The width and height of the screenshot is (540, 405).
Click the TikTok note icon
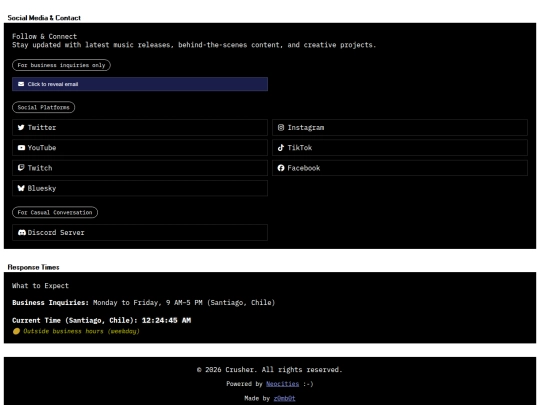pyautogui.click(x=281, y=148)
